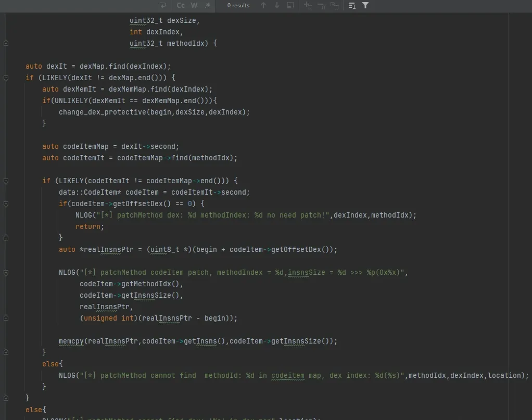Click 'realInsnsPtr,' argument line

(106, 307)
